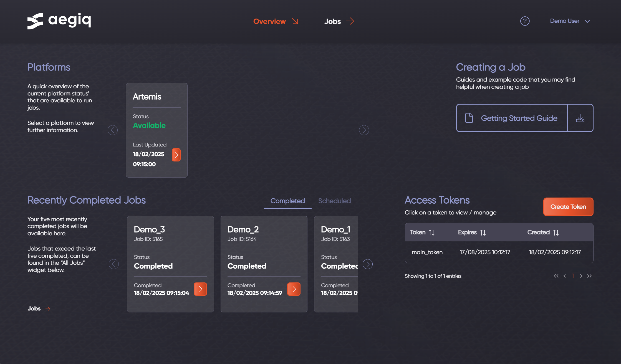Screen dimensions: 621x364
Task: Show previous recently completed jobs
Action: click(x=114, y=264)
